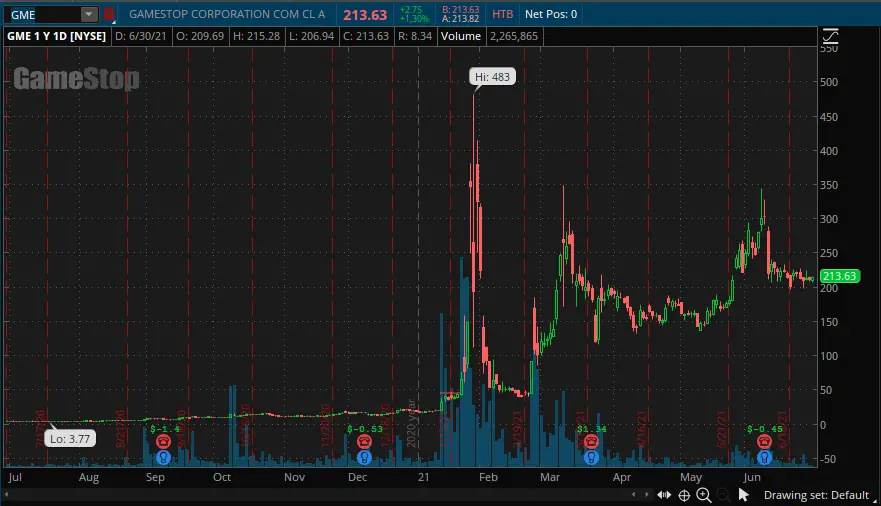Viewport: 881px width, 506px height.
Task: Click the earnings lightbulb icon under $-0.45
Action: (x=764, y=457)
